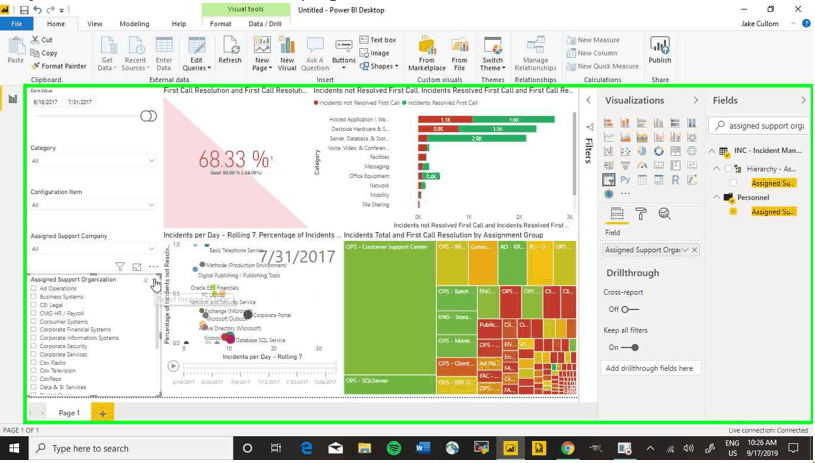Select the Pie chart visualization icon
The height and width of the screenshot is (463, 815).
tap(642, 151)
